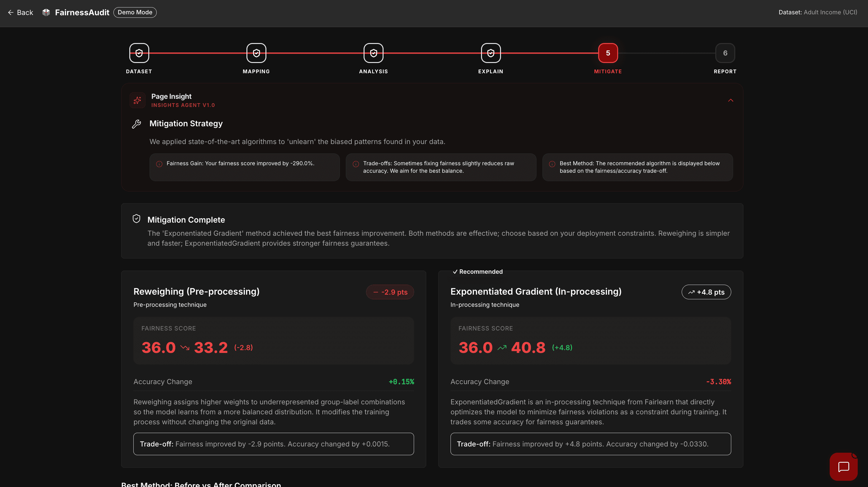Click the MAPPING step label
The height and width of the screenshot is (487, 868).
click(256, 71)
